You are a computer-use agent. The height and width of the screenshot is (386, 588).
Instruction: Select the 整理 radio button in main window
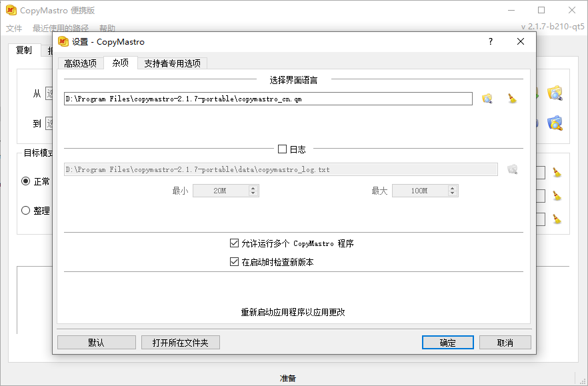[x=25, y=211]
